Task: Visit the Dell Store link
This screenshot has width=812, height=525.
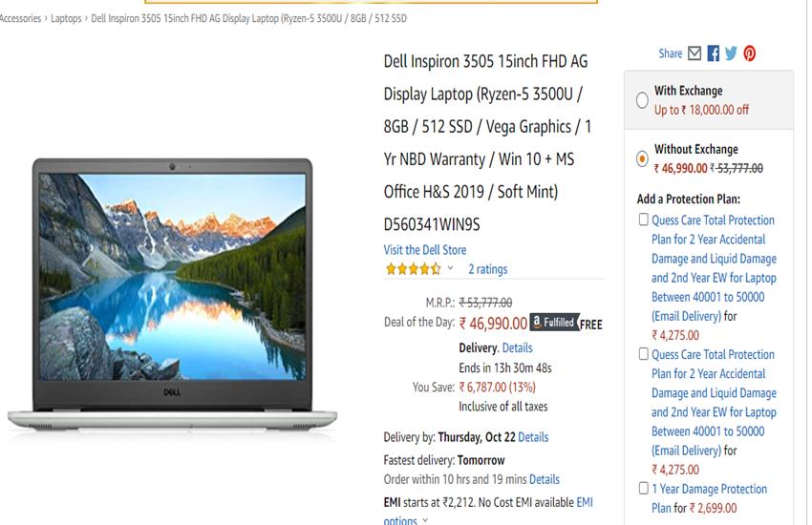Action: (425, 250)
